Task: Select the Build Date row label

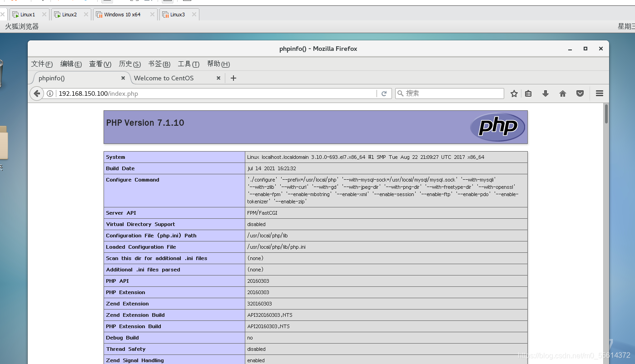Action: tap(120, 168)
